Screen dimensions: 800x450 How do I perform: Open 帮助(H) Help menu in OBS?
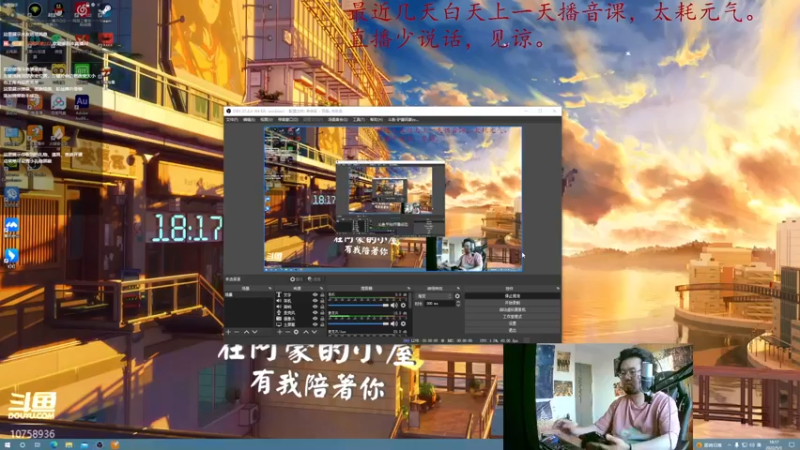pos(376,119)
